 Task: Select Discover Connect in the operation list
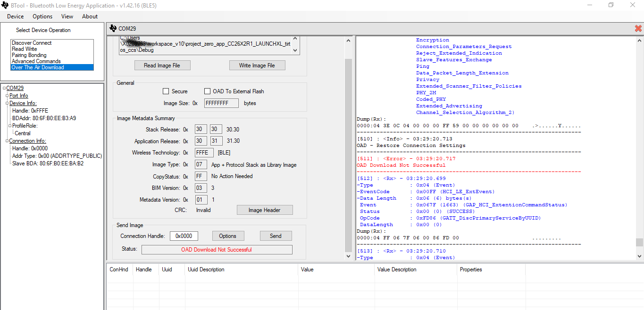pyautogui.click(x=32, y=43)
